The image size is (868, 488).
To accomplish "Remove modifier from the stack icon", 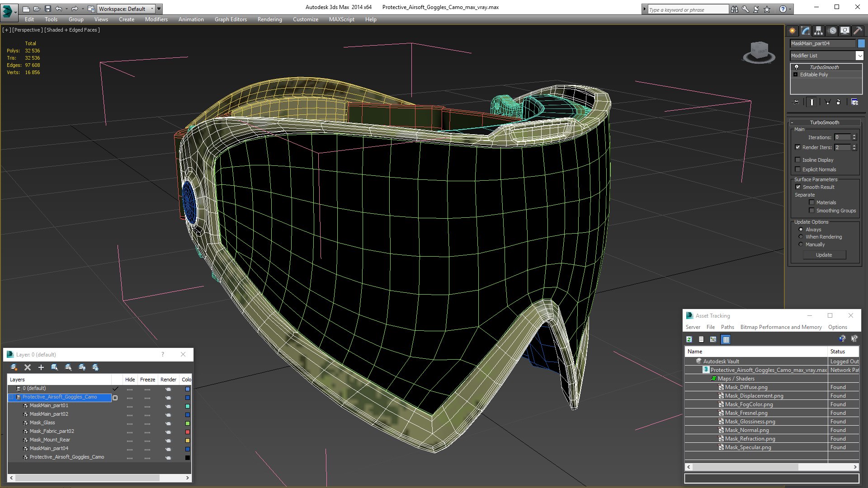I will (x=839, y=102).
